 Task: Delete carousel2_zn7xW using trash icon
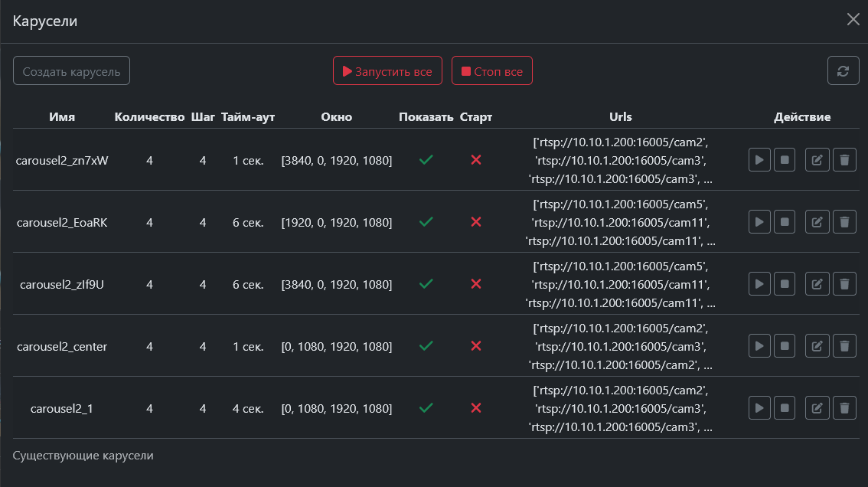tap(844, 160)
